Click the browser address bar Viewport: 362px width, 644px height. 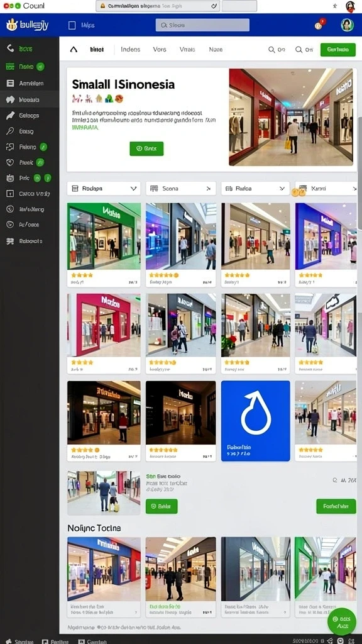click(x=158, y=6)
